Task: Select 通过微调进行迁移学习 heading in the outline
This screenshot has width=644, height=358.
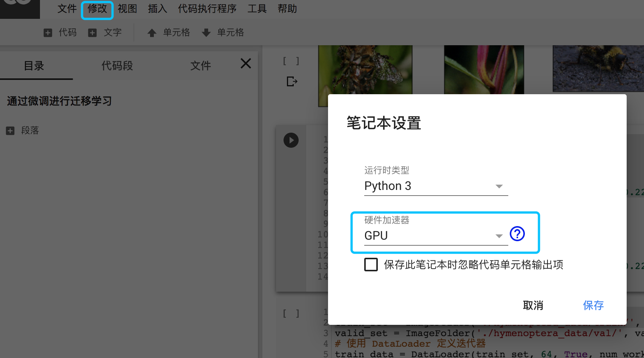Action: pos(59,101)
